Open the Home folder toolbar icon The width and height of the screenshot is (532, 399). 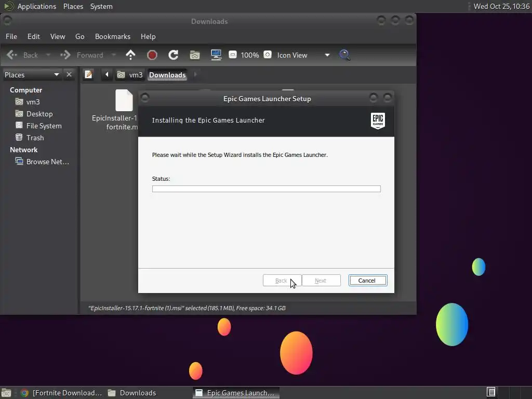(x=195, y=55)
